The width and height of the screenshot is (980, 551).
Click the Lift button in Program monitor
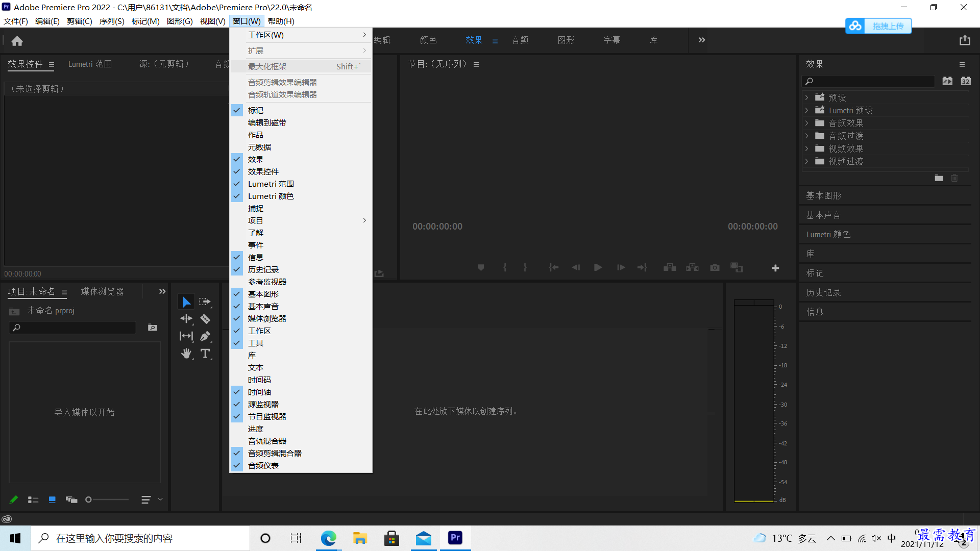[x=670, y=267]
